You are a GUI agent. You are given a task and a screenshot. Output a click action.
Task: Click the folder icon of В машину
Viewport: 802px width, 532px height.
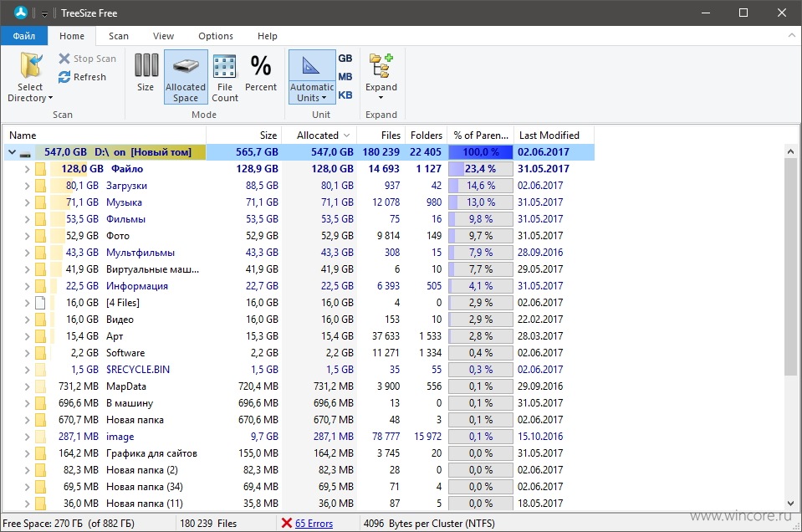(x=40, y=403)
